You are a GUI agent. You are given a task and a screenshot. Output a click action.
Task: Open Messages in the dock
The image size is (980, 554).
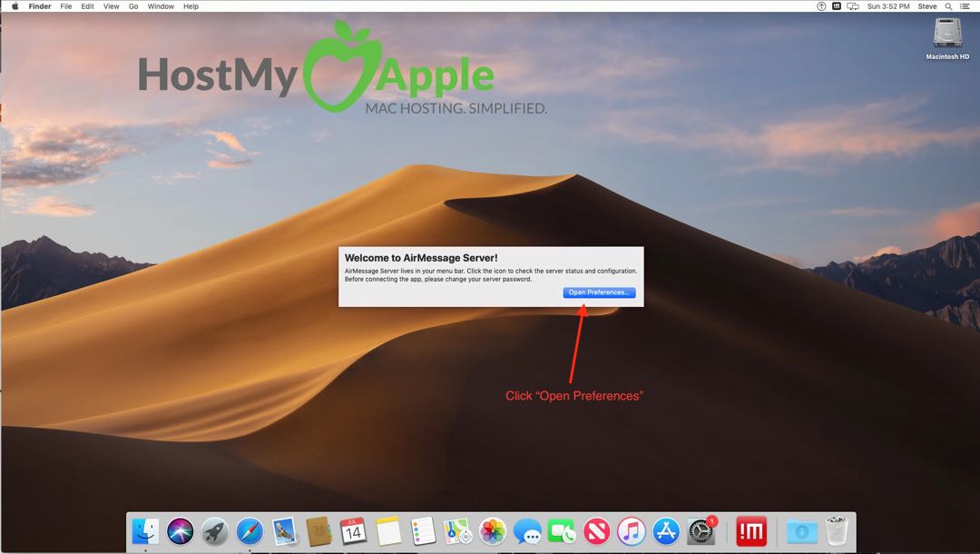(x=527, y=531)
